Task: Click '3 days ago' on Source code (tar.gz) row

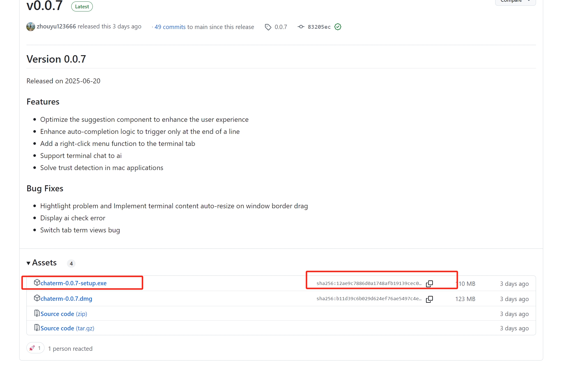Action: [x=514, y=328]
